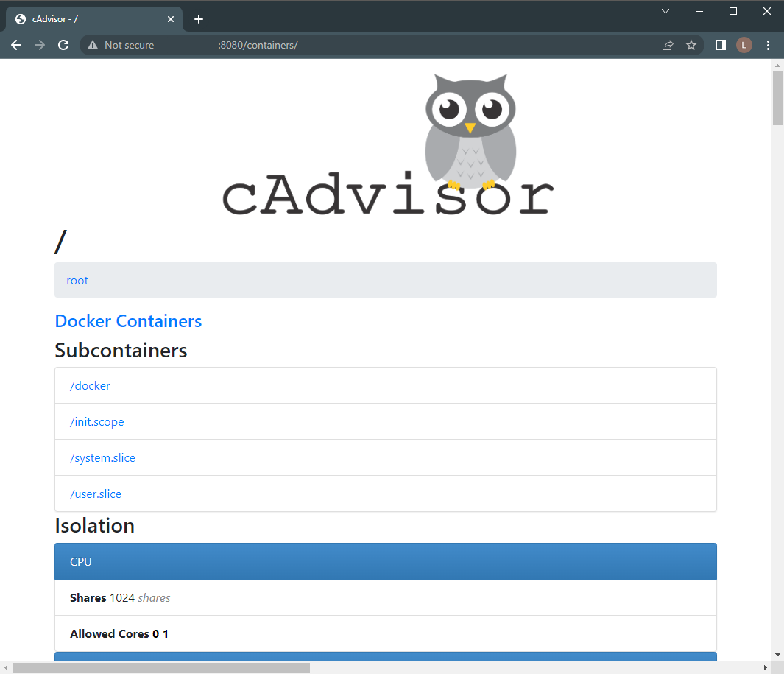Click the scroll up arrow

777,65
